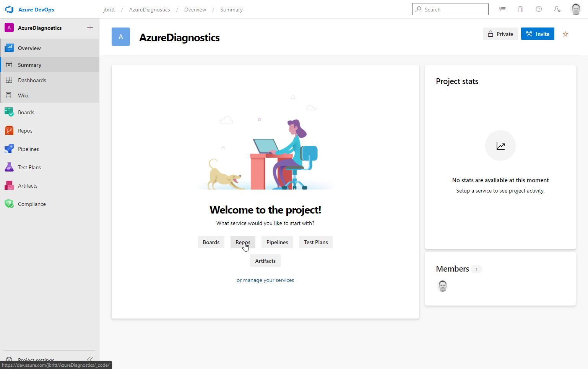Start with the Repos service button
The width and height of the screenshot is (588, 369).
click(x=243, y=242)
